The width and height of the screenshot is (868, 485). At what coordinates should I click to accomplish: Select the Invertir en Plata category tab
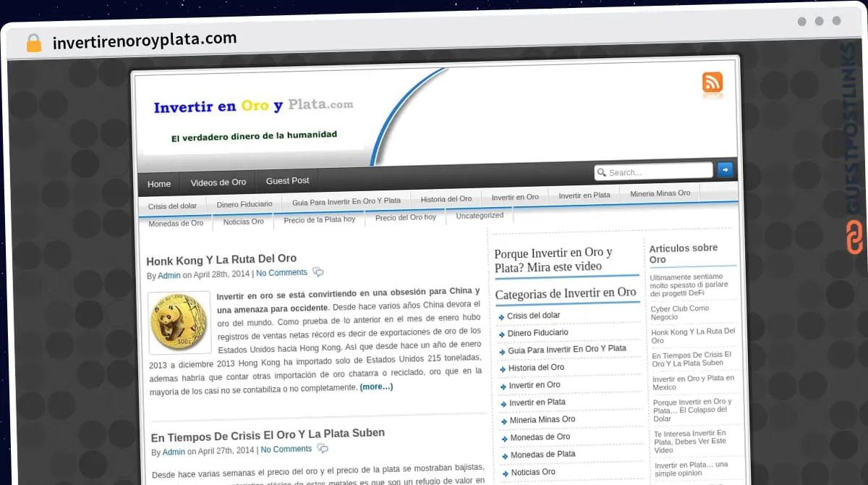pyautogui.click(x=584, y=195)
